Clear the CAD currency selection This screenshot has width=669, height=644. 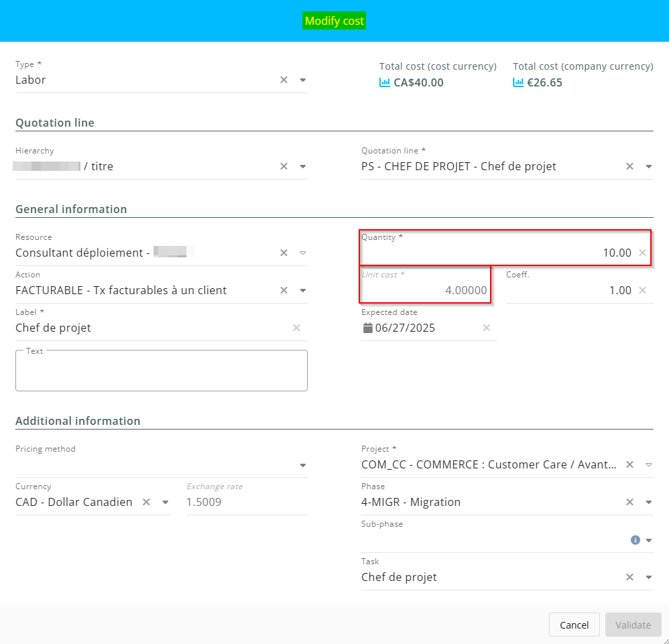point(146,502)
